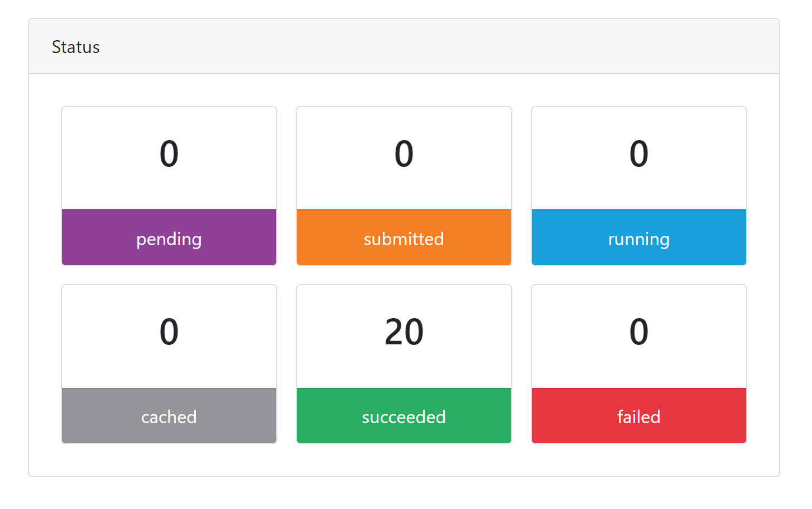Select the running count value 0
812x509 pixels.
click(x=639, y=154)
